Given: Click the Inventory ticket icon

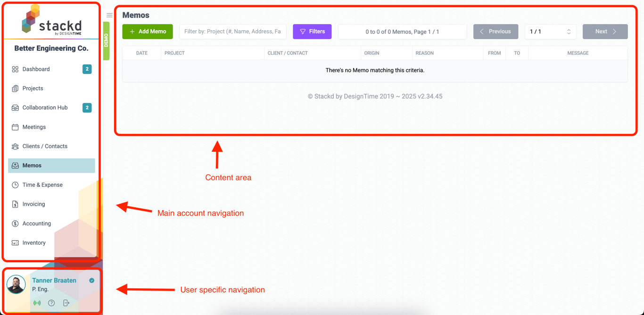Looking at the screenshot, I should (15, 243).
